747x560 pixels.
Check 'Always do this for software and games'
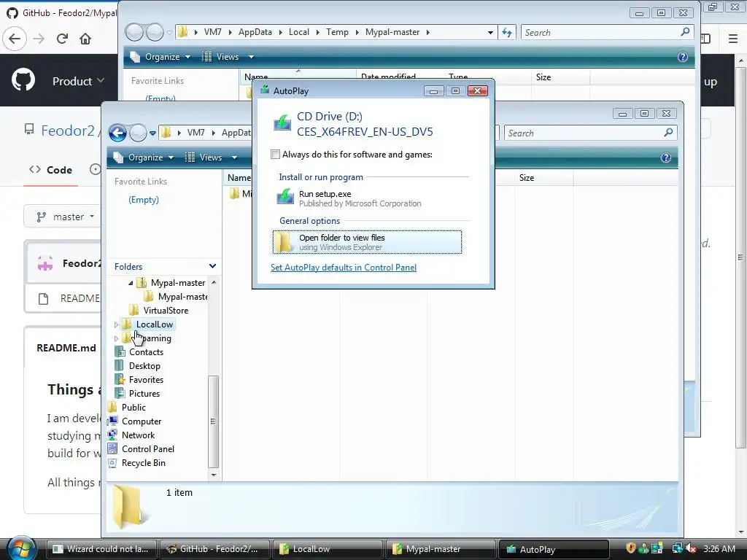click(x=275, y=155)
